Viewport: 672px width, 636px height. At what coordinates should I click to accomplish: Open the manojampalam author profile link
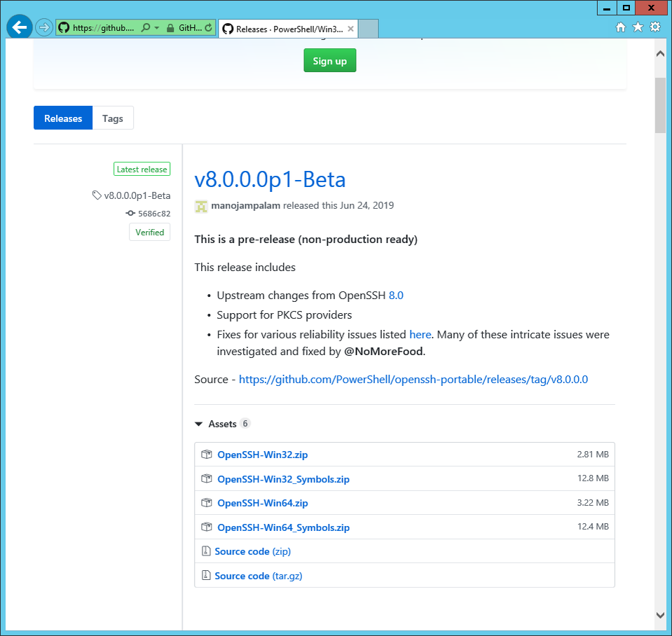click(x=245, y=205)
